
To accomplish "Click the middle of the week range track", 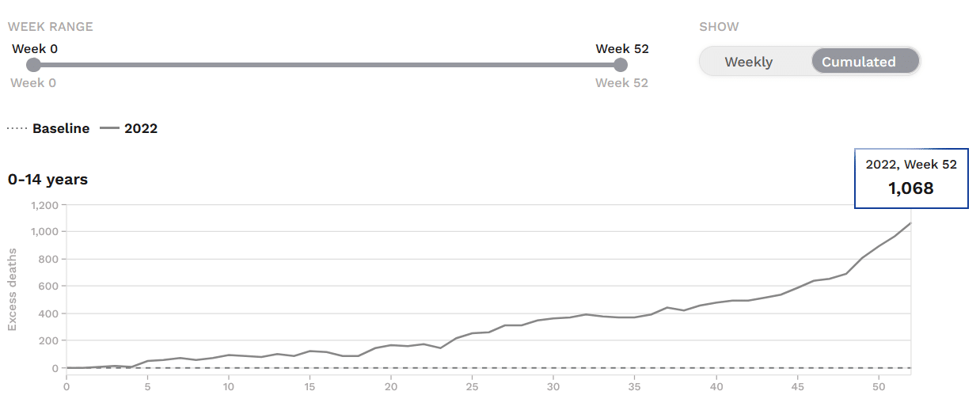I will coord(327,65).
